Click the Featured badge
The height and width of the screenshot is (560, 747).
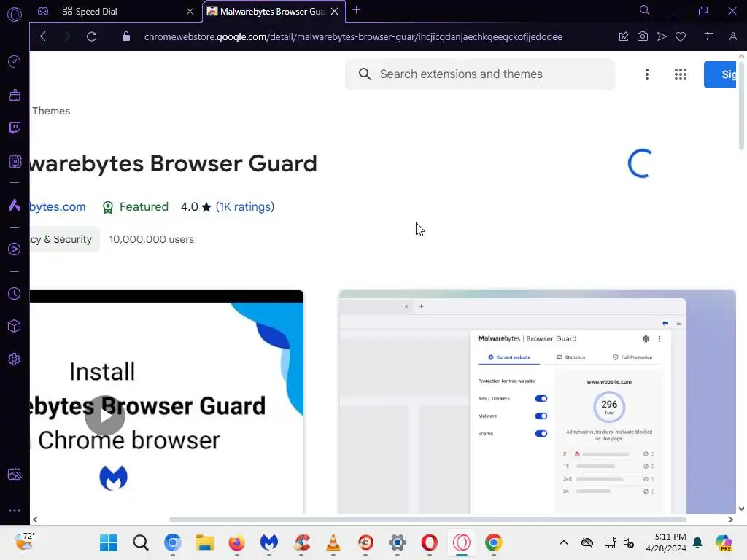[136, 206]
